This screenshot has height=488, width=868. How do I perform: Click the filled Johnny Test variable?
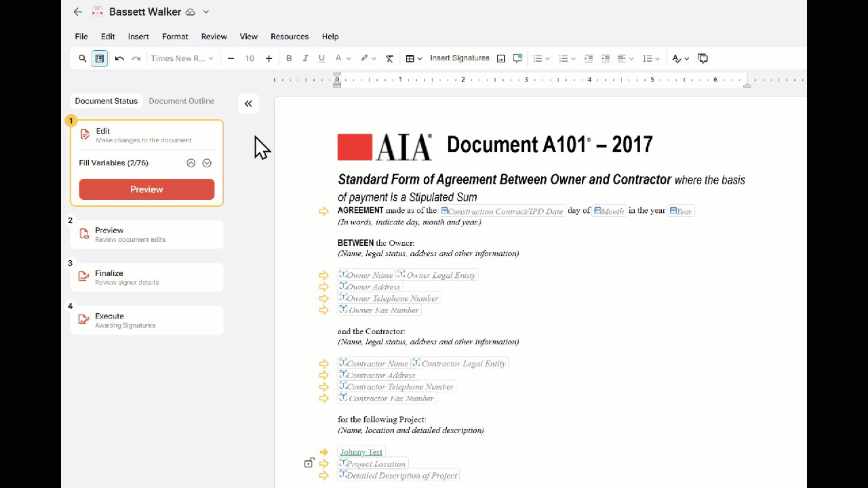[x=361, y=452]
